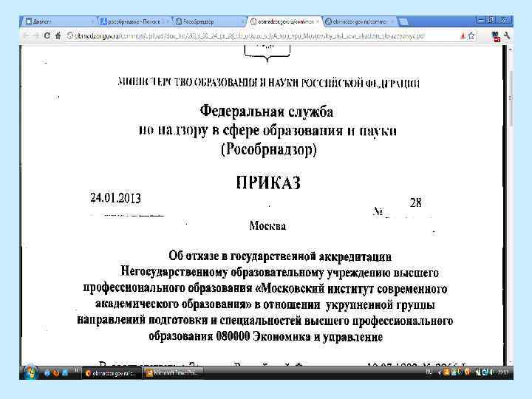Click the first quick launch icon on the taskbar

(47, 373)
